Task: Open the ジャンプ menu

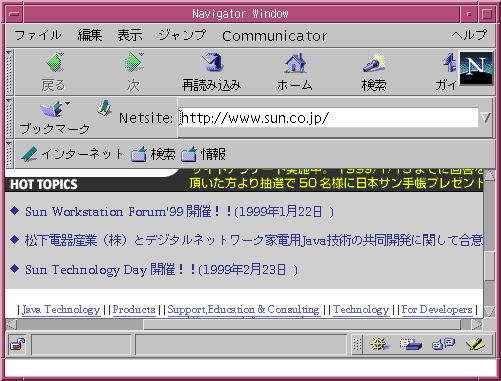Action: click(182, 35)
